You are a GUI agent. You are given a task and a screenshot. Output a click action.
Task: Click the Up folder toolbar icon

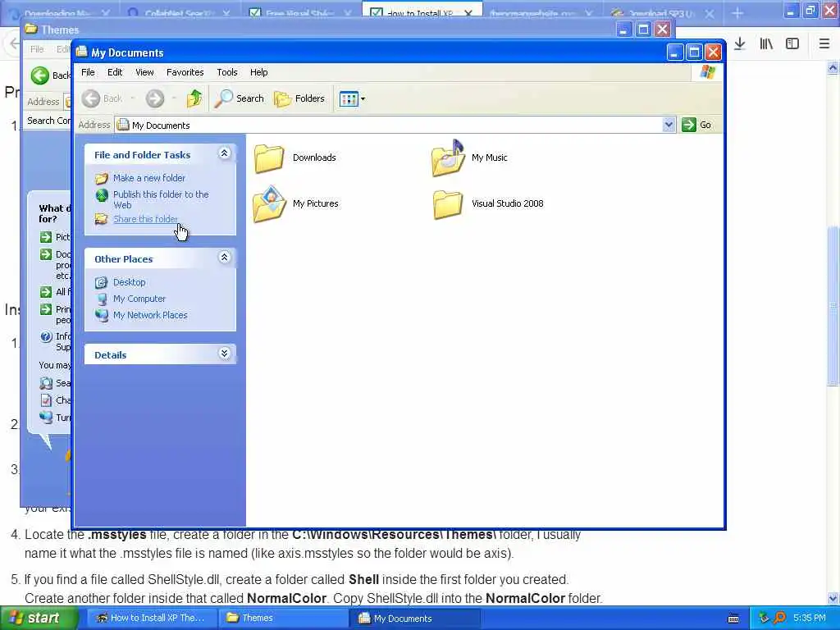point(194,98)
